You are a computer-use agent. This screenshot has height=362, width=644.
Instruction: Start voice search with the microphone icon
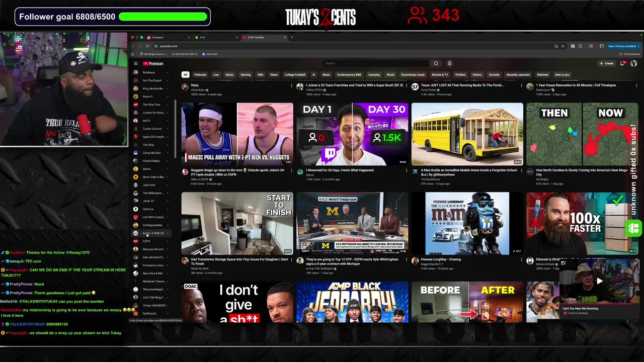point(449,63)
